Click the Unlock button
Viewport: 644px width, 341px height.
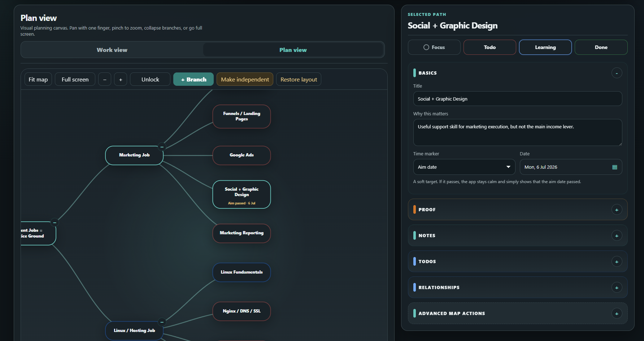point(150,79)
